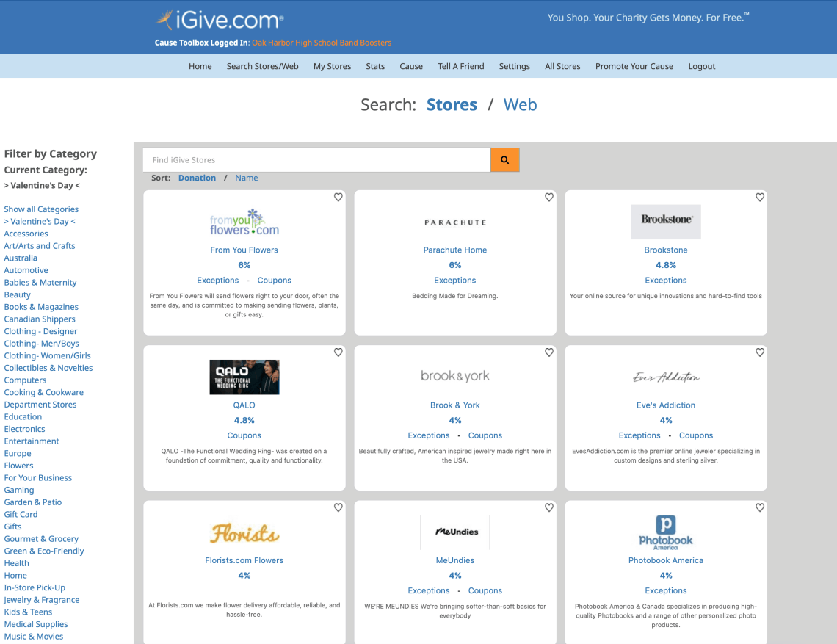Open the Cause menu item

point(411,66)
